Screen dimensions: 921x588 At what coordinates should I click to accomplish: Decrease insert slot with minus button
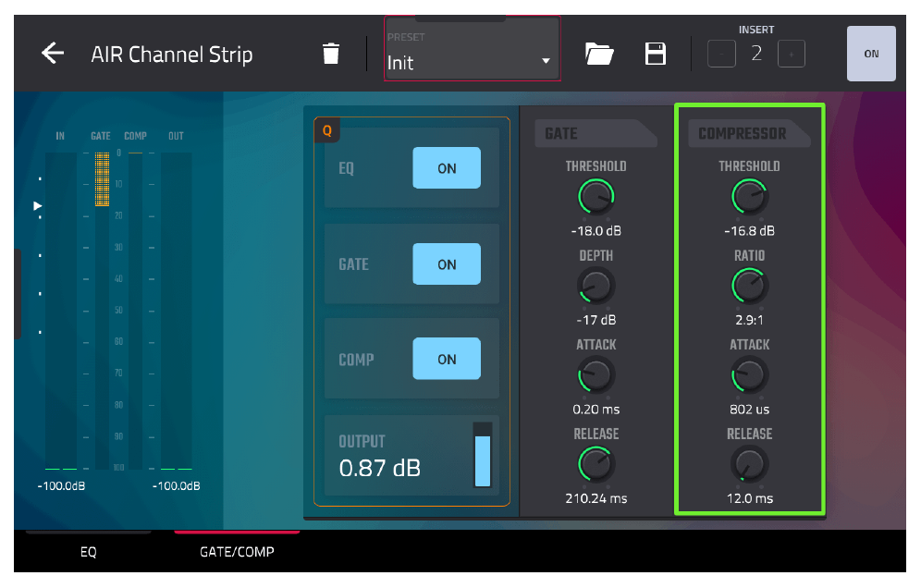pyautogui.click(x=721, y=54)
